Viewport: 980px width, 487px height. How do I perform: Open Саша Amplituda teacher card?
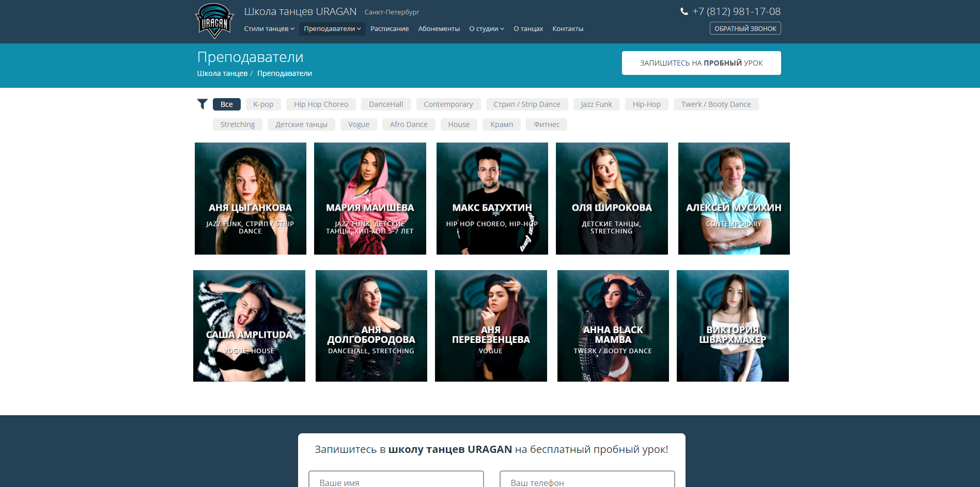tap(249, 326)
